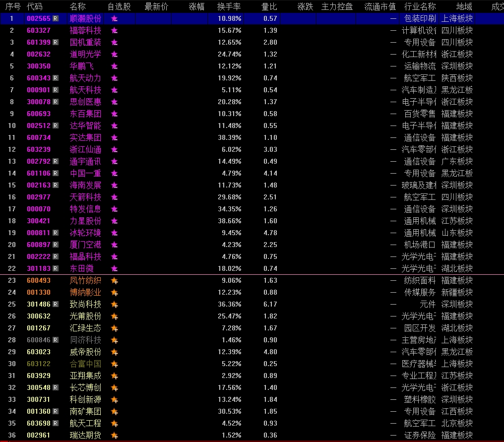Select stock 达华智能
The height and width of the screenshot is (442, 504).
tap(85, 126)
